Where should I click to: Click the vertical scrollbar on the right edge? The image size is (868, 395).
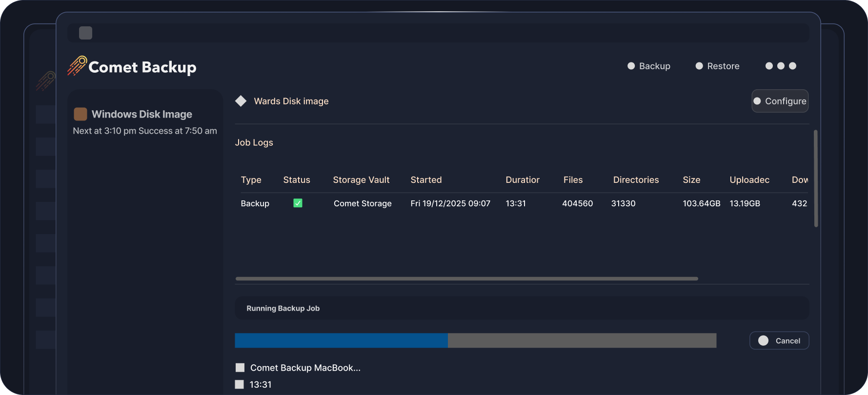[x=815, y=178]
